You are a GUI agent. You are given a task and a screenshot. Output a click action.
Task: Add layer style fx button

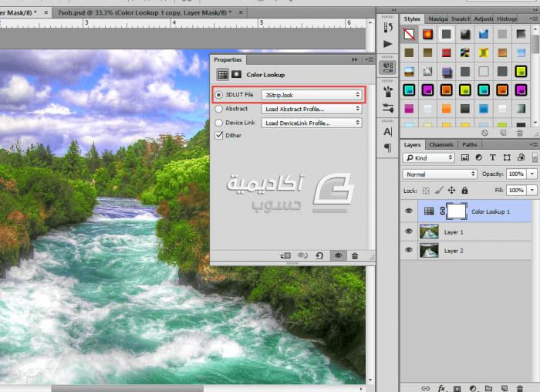(x=441, y=389)
